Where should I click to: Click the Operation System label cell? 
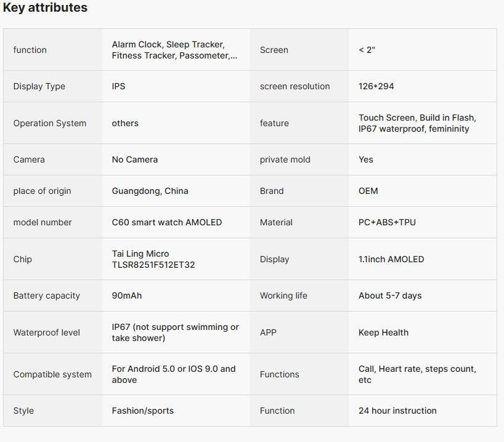pyautogui.click(x=50, y=123)
